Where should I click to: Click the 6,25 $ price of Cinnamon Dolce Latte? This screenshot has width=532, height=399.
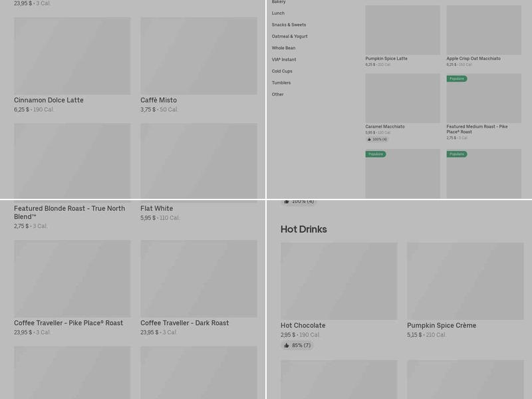21,110
